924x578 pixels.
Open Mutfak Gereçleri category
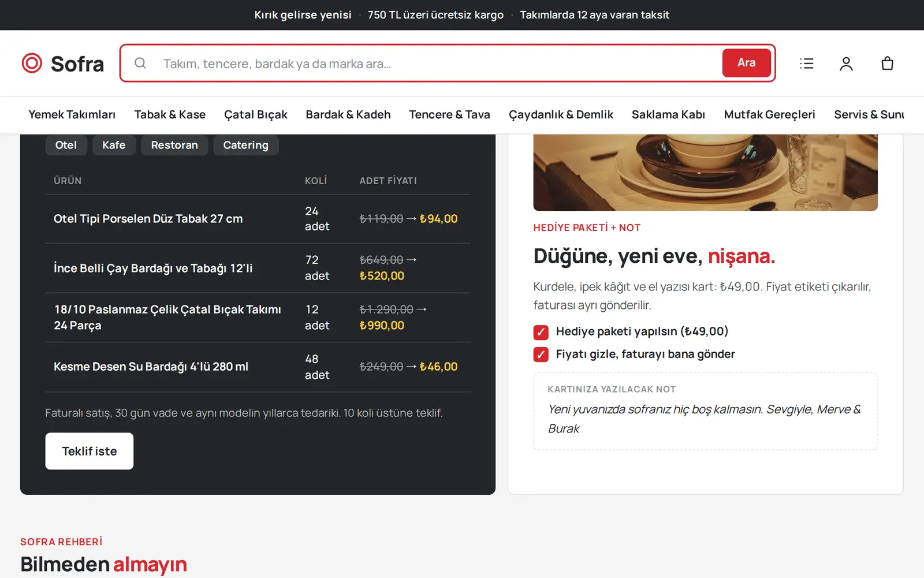click(769, 115)
